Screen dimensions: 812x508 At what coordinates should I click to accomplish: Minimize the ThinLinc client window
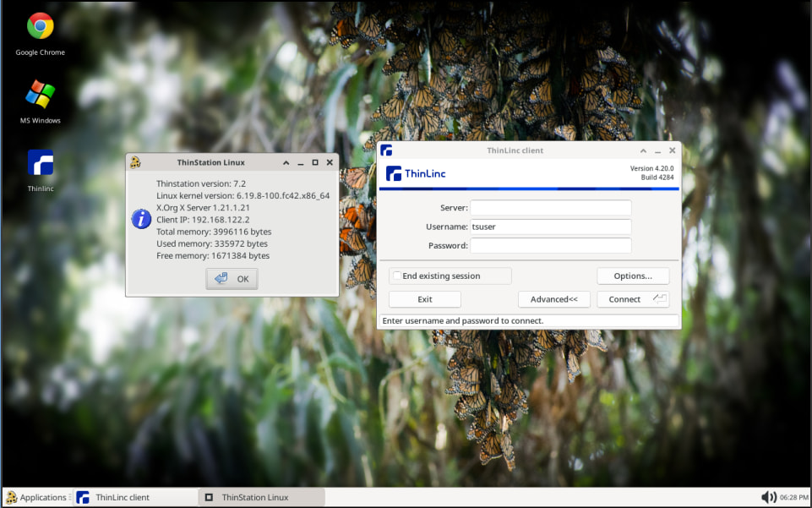pos(657,150)
